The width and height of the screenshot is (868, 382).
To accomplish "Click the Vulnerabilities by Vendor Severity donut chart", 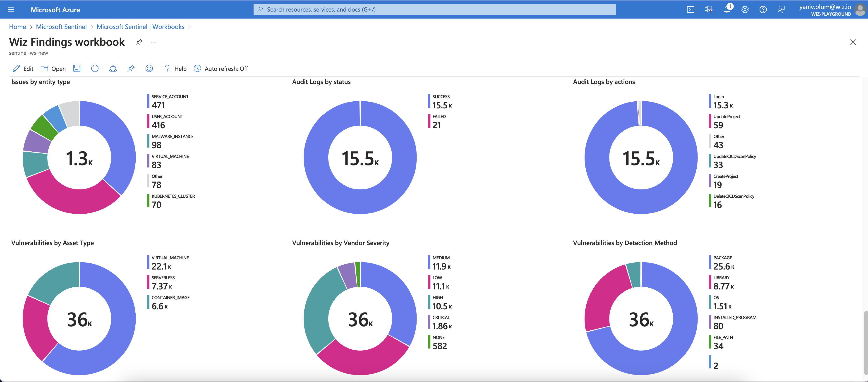I will point(360,319).
